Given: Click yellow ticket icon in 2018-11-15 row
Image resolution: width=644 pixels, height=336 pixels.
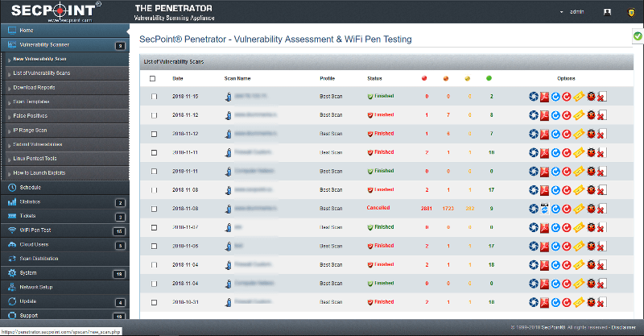Looking at the screenshot, I should click(579, 97).
